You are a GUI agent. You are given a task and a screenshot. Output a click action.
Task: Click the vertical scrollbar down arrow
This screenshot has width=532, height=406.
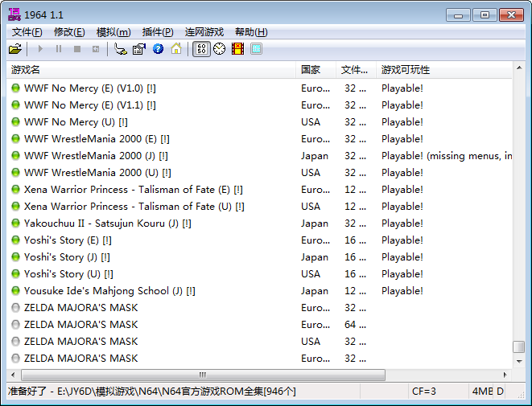coord(519,363)
